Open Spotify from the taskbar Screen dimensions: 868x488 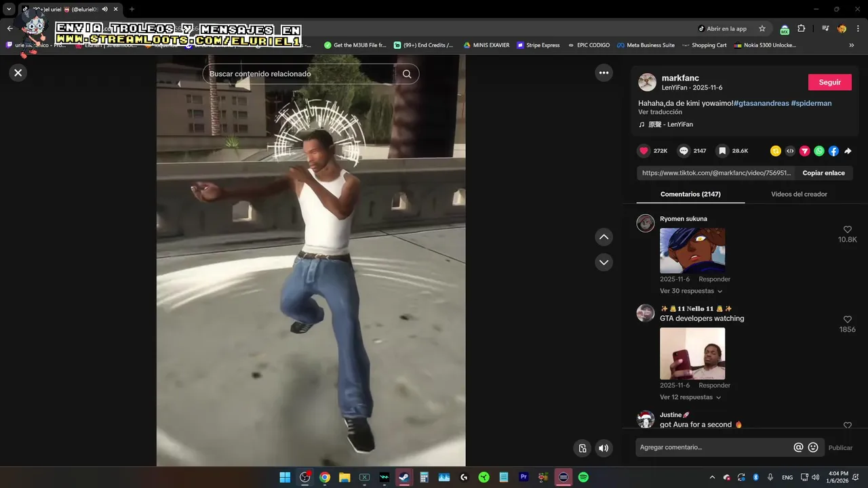583,477
